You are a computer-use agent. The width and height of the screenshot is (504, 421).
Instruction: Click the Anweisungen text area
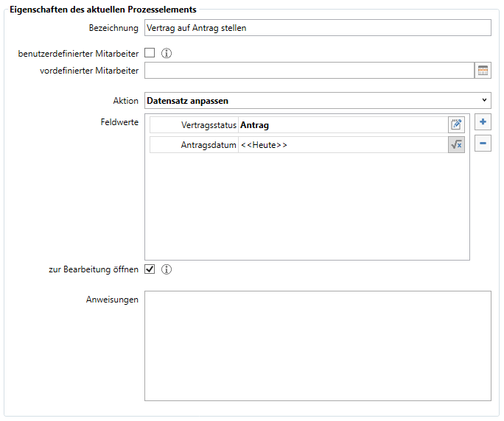click(318, 346)
